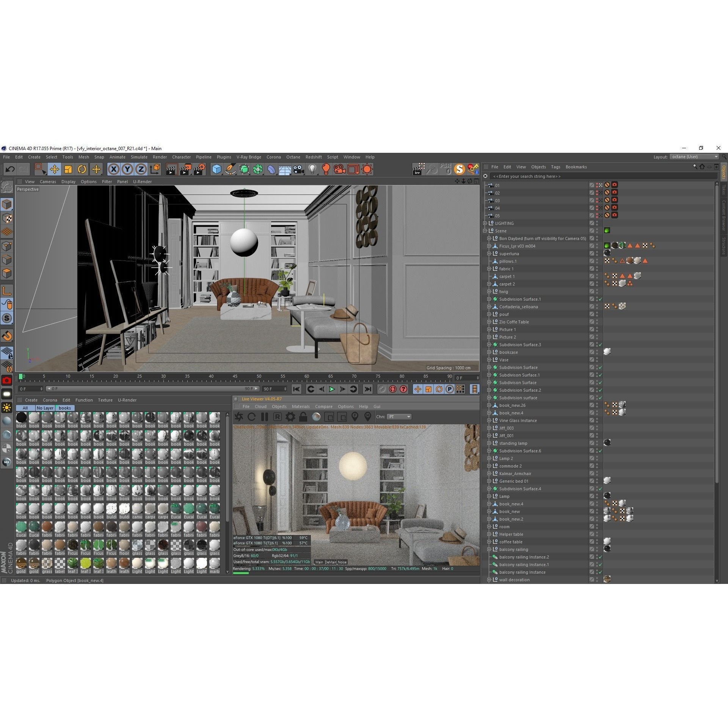Click the Floor grid object icon

(285, 169)
